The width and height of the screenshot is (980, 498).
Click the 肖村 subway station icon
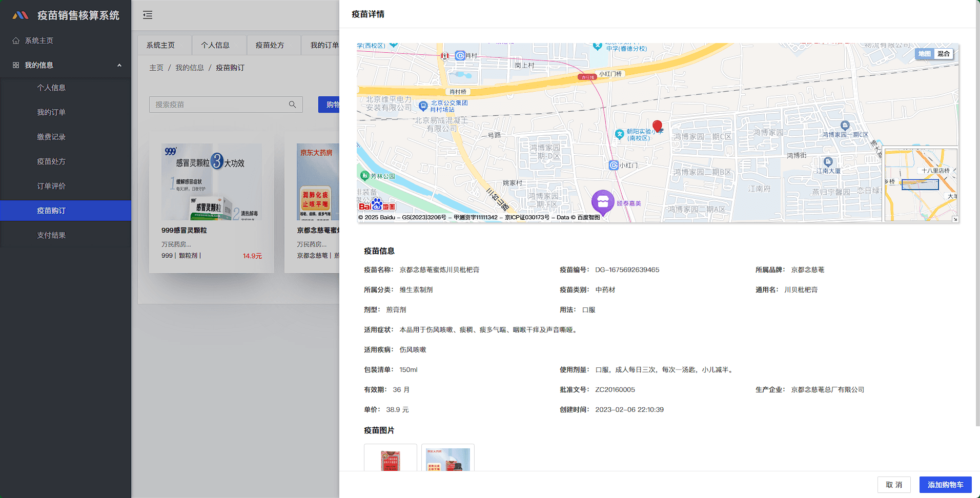[460, 55]
